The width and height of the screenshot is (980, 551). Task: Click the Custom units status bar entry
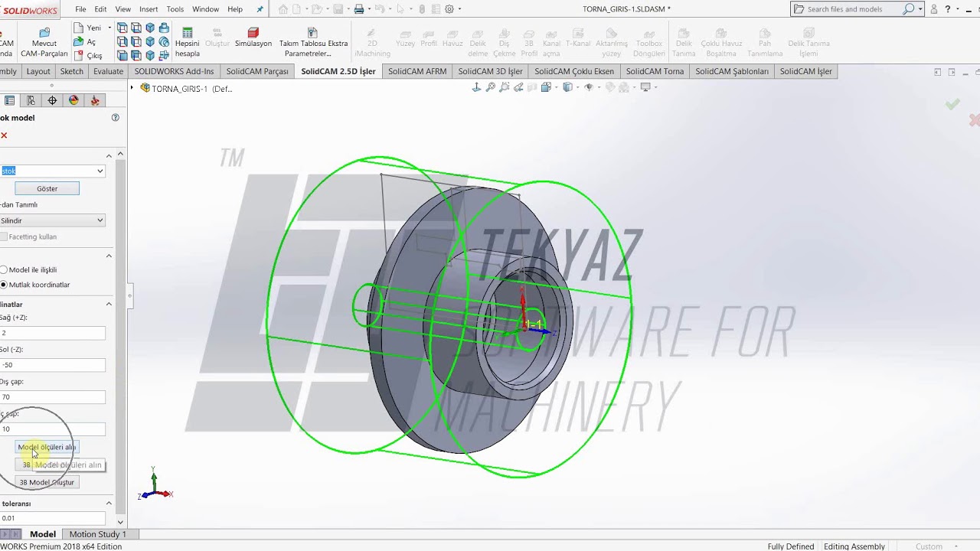(929, 546)
